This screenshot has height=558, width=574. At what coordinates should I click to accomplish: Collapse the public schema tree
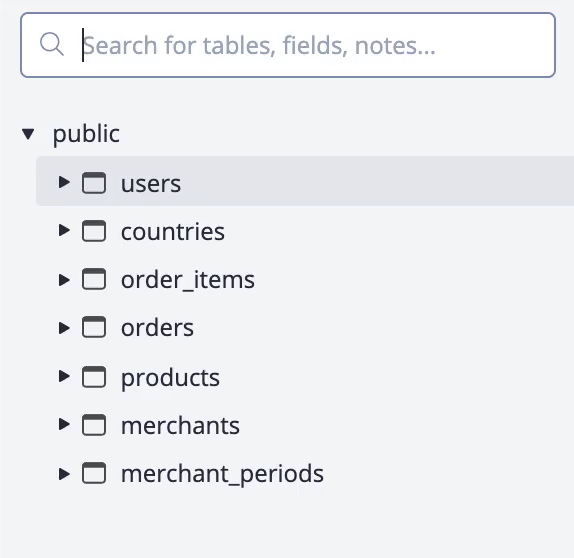coord(28,134)
